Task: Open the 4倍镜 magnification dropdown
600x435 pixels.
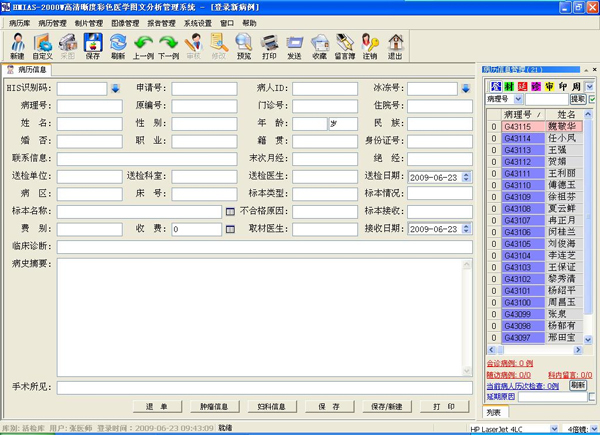Action: [595, 429]
